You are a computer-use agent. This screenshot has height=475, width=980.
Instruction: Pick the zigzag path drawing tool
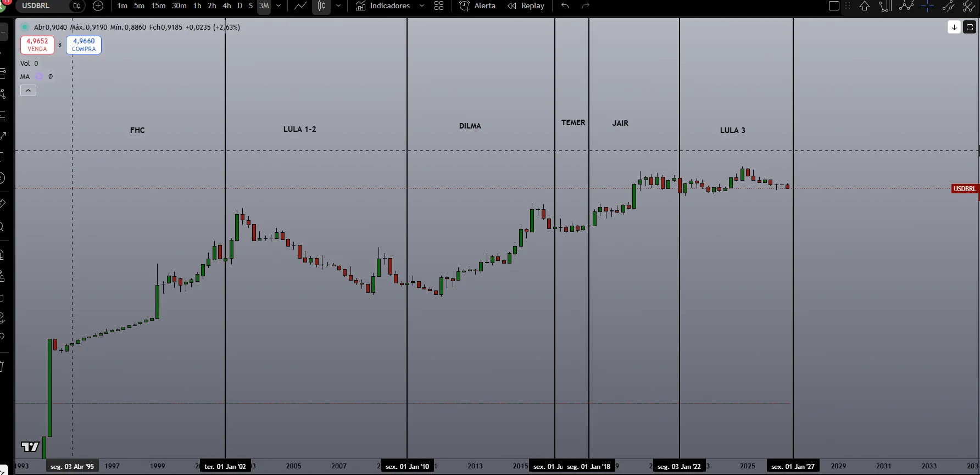[906, 6]
